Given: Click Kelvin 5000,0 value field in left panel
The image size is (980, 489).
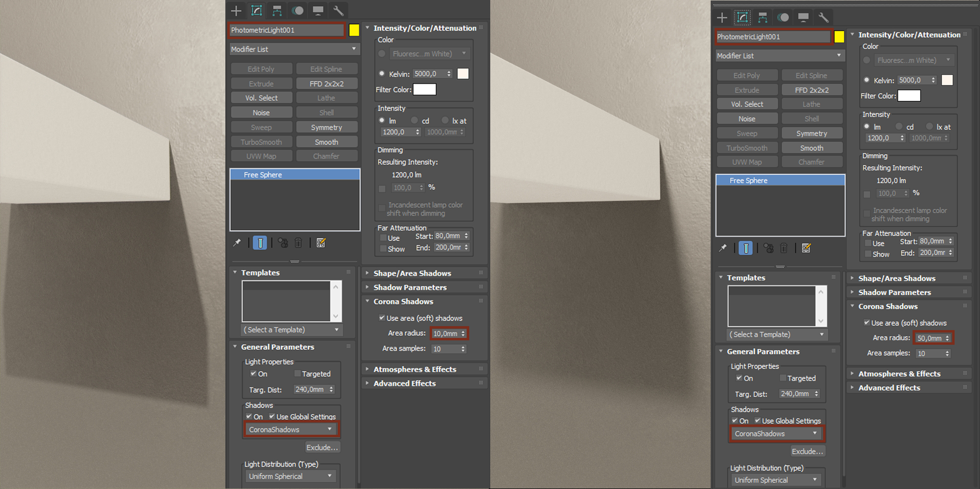Looking at the screenshot, I should pos(429,74).
